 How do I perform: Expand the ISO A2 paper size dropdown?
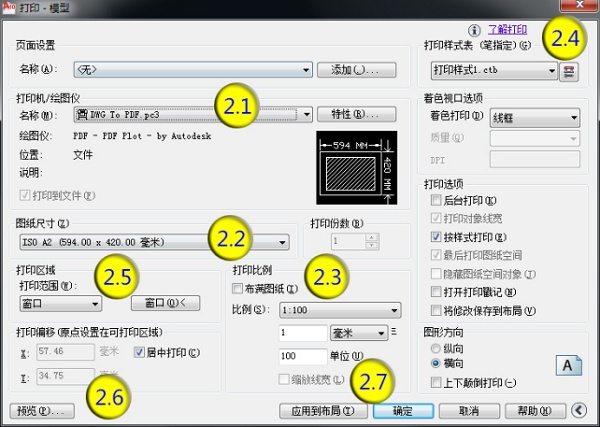[x=283, y=241]
